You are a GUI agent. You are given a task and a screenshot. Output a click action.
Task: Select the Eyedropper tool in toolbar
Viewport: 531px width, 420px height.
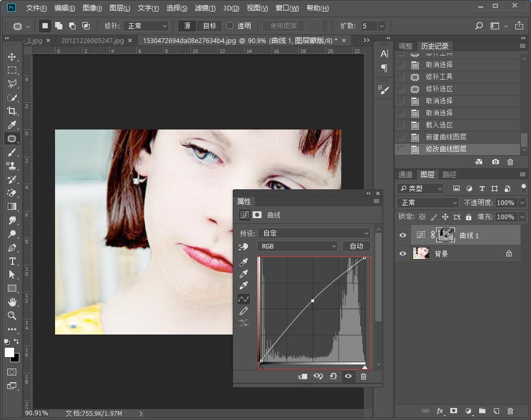point(12,125)
